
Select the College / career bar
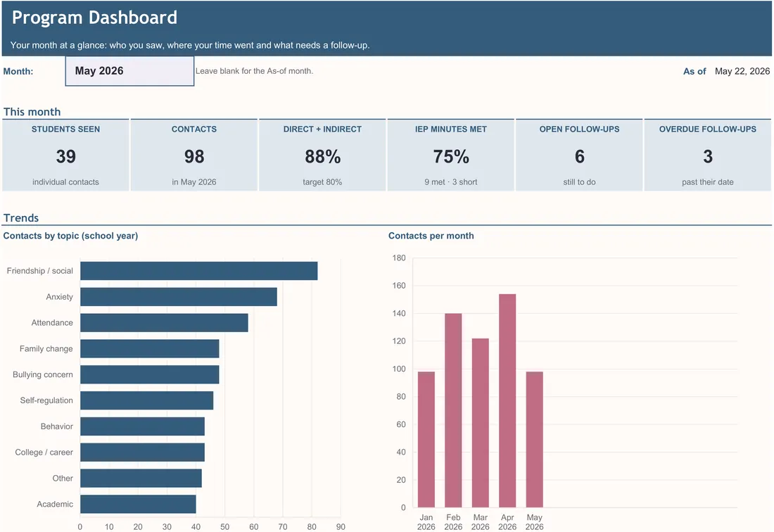[x=143, y=452]
